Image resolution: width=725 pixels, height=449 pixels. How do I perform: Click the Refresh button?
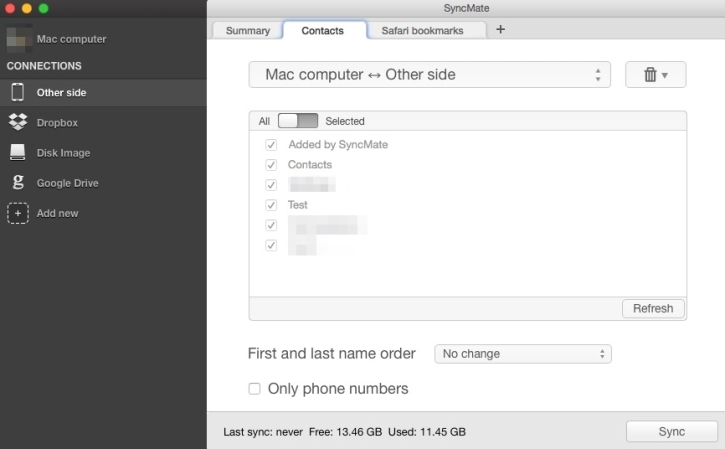click(x=653, y=308)
